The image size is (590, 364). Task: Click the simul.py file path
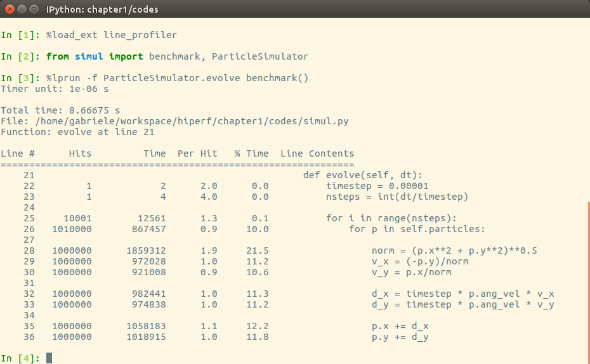pyautogui.click(x=192, y=121)
